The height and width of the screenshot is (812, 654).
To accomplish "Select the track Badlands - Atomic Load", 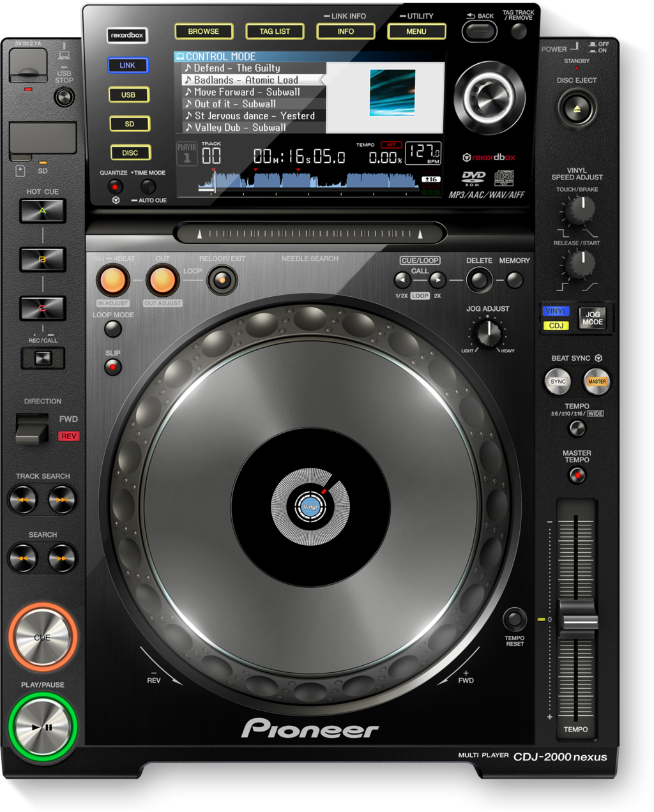I will [x=246, y=79].
